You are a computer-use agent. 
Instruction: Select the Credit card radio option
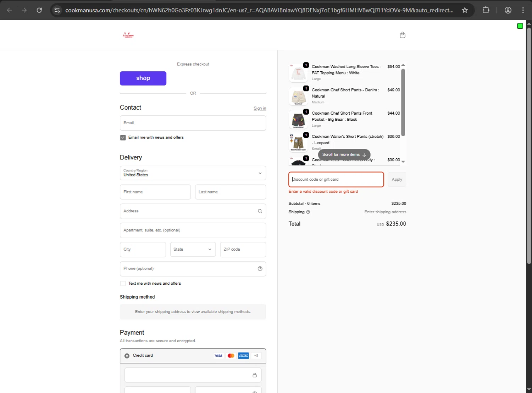(x=127, y=356)
